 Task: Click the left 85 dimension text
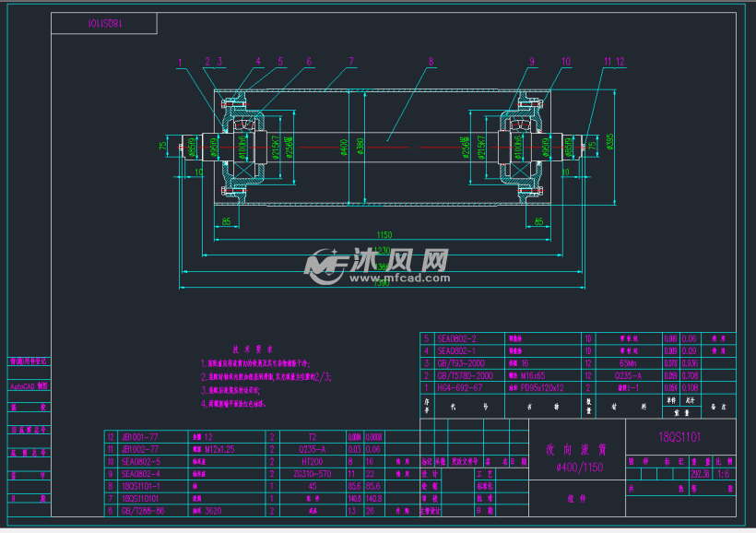(x=226, y=220)
